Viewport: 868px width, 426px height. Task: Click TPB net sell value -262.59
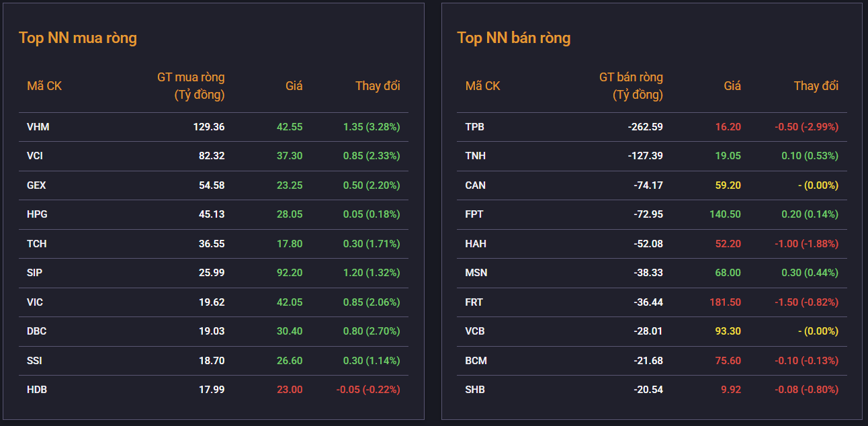tap(645, 127)
